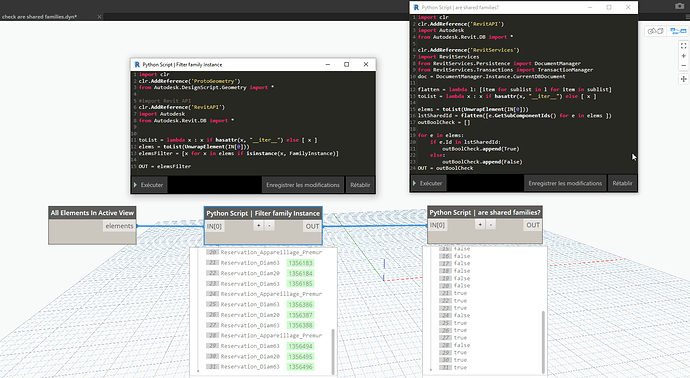Viewport: 690px width, 378px height.
Task: Select list item 20 Reservation_Appareillage_Premur
Action: tap(265, 252)
